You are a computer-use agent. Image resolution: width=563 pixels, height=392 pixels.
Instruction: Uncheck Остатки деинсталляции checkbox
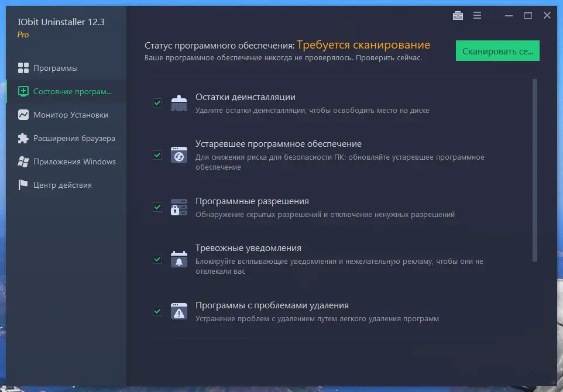click(x=157, y=103)
